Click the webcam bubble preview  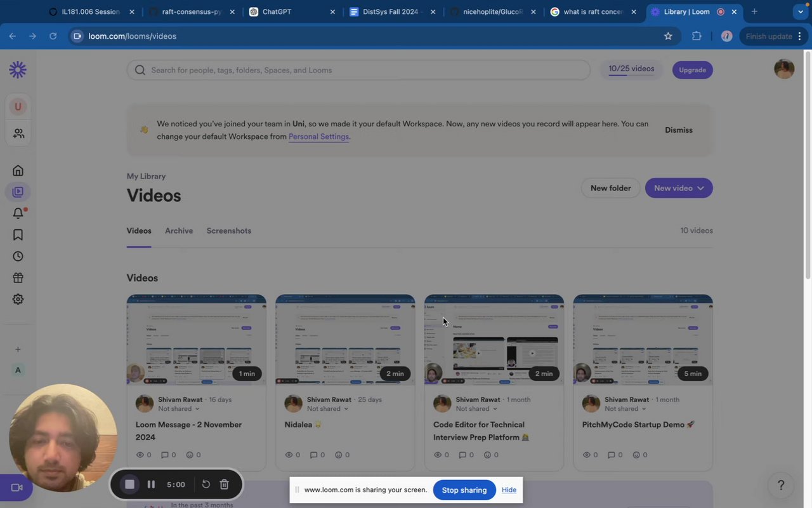pyautogui.click(x=63, y=438)
